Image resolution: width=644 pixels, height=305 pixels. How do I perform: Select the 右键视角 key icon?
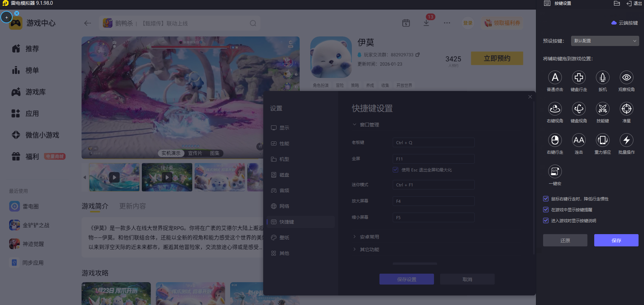pyautogui.click(x=555, y=109)
